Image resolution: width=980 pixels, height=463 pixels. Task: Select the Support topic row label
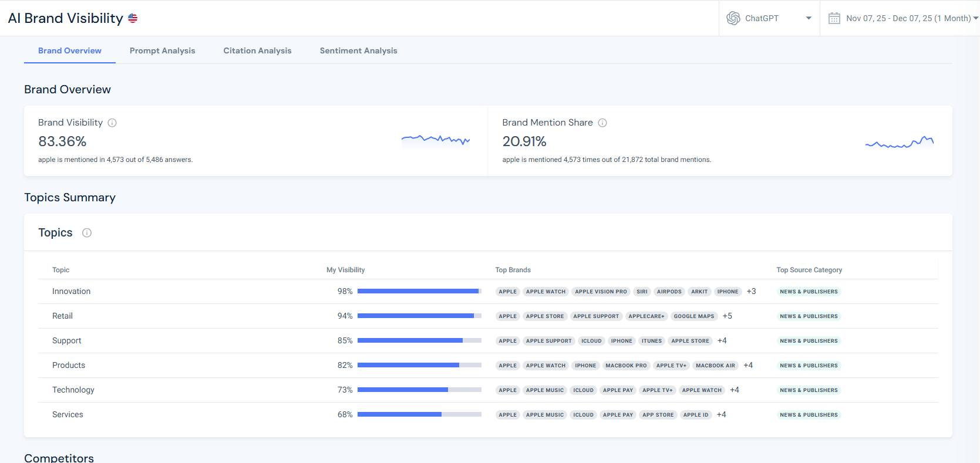[x=66, y=340]
